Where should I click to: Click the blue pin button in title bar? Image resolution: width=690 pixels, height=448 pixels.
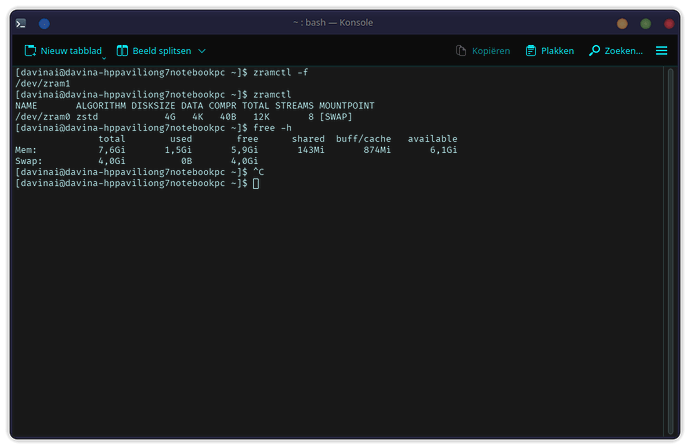tap(44, 24)
